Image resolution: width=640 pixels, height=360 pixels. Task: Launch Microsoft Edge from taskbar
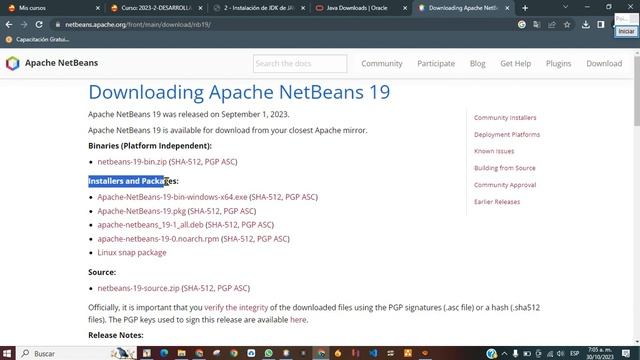164,353
